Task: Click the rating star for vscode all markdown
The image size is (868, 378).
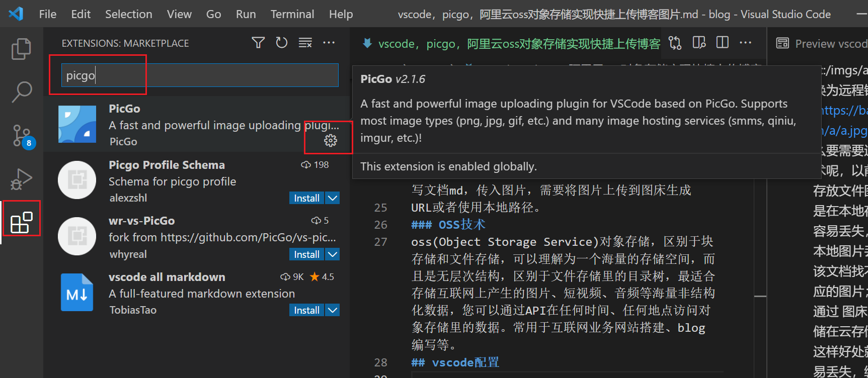Action: coord(314,277)
